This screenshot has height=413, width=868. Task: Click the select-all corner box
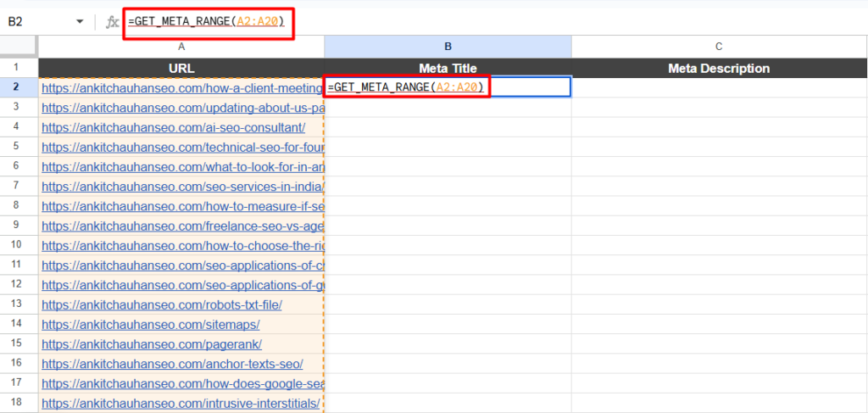tap(19, 47)
